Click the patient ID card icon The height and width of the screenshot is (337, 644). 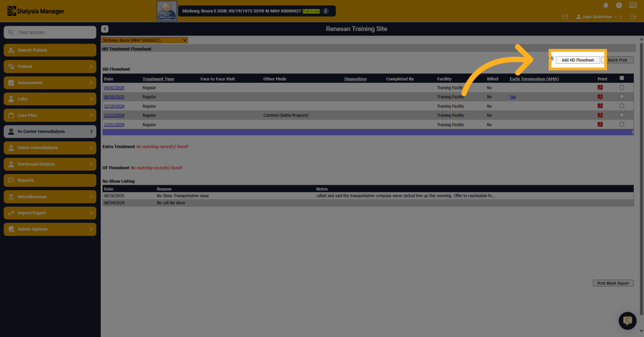pyautogui.click(x=633, y=5)
